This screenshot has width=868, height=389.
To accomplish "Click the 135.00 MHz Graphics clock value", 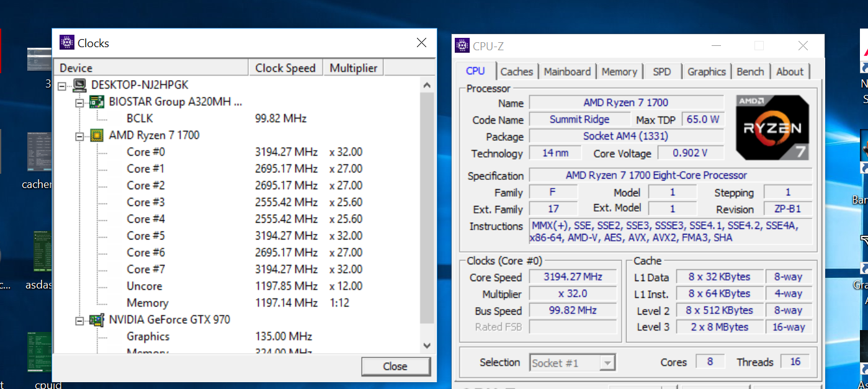I will [x=284, y=336].
